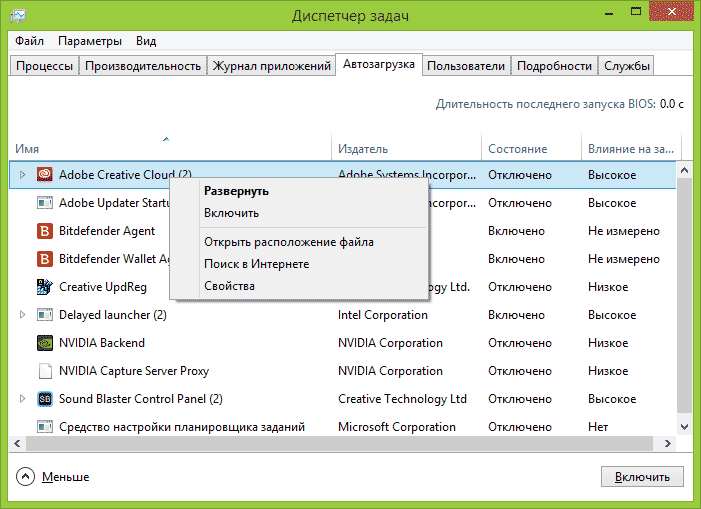Click the Средство настройки планировщика icon

point(44,427)
